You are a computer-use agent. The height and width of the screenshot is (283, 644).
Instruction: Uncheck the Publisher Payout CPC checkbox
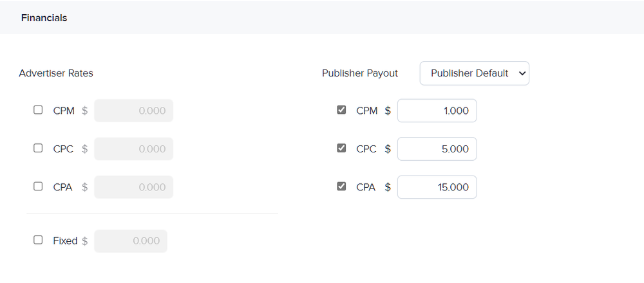341,148
